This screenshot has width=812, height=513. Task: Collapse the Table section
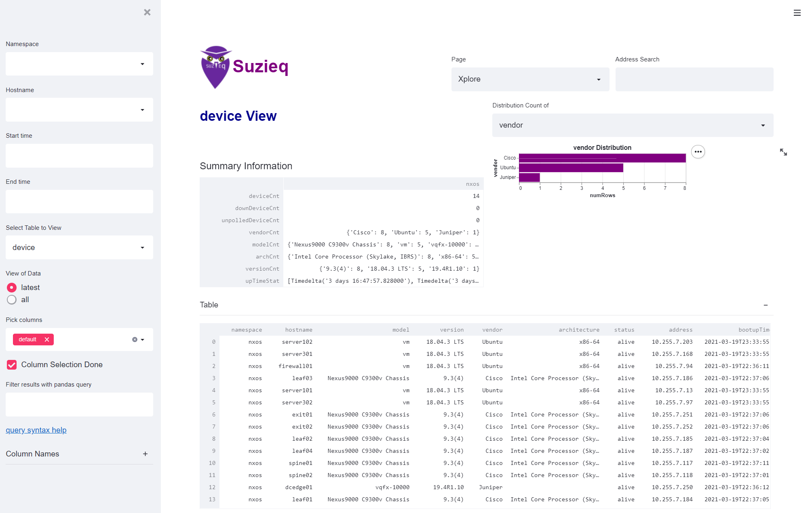click(x=766, y=305)
